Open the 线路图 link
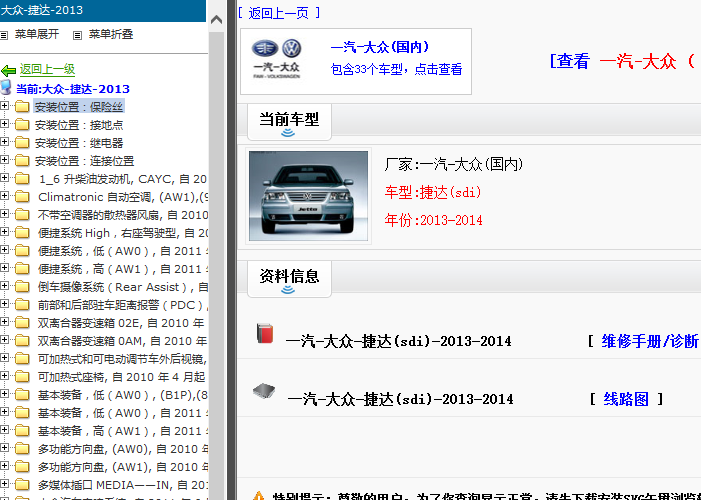This screenshot has width=701, height=500. (x=626, y=399)
